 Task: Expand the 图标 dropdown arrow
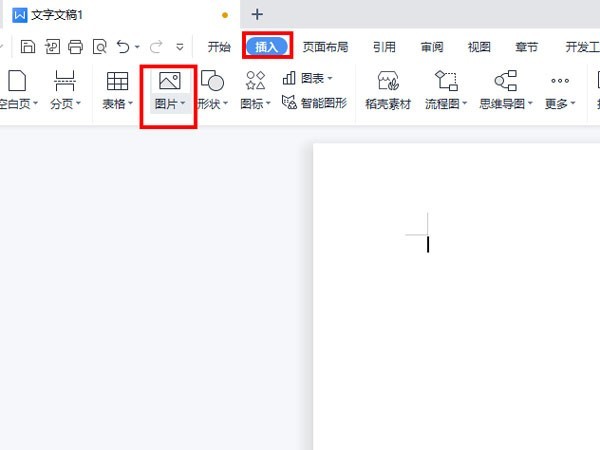268,103
